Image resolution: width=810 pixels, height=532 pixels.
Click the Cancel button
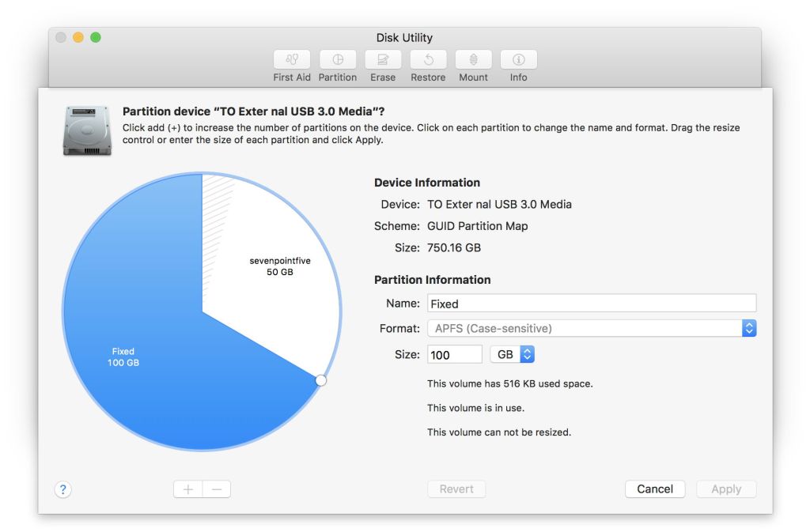click(654, 489)
